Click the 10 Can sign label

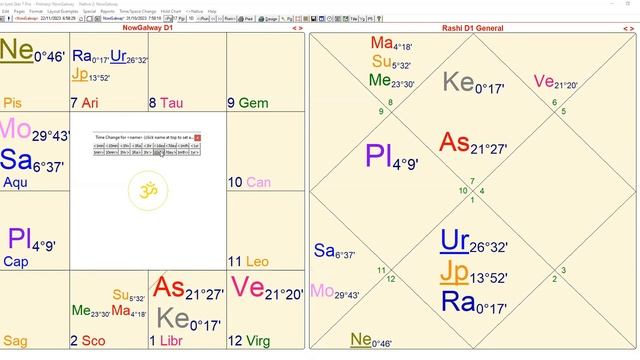point(249,182)
